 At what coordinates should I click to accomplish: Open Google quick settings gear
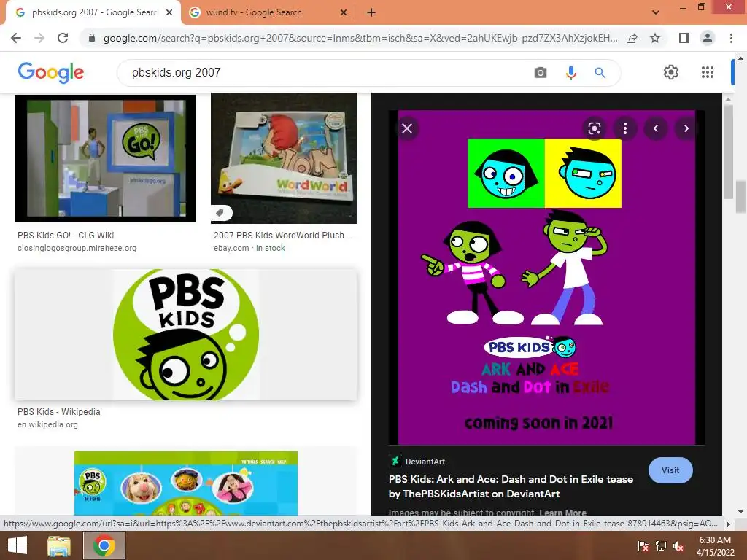coord(671,72)
